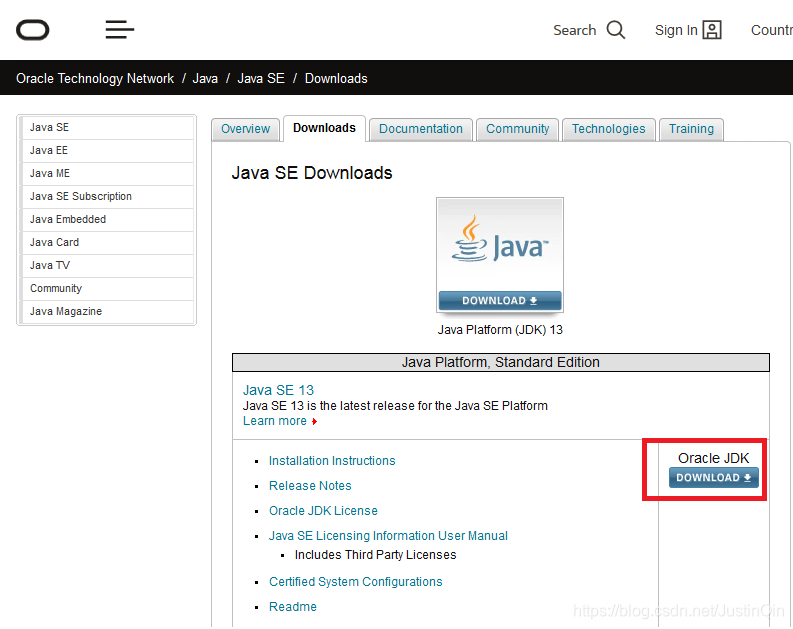Open the Readme link

(x=292, y=607)
